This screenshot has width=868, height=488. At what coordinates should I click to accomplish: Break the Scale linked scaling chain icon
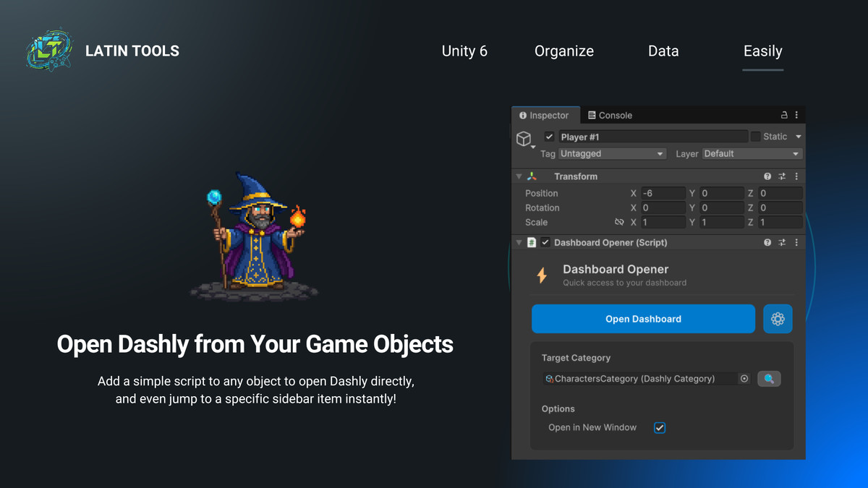621,222
